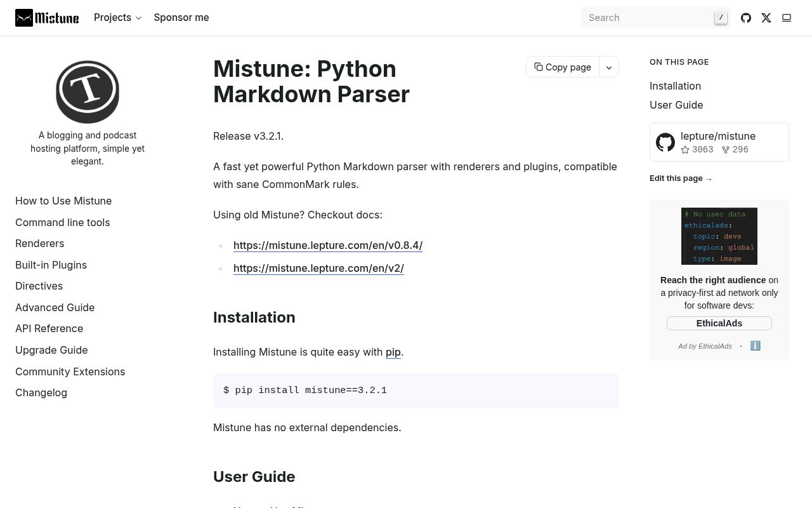This screenshot has height=508, width=812.
Task: Click Edit this page link
Action: (x=681, y=178)
